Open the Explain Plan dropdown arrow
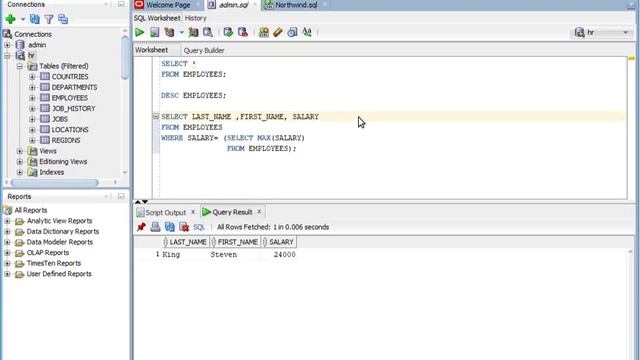 [181, 32]
